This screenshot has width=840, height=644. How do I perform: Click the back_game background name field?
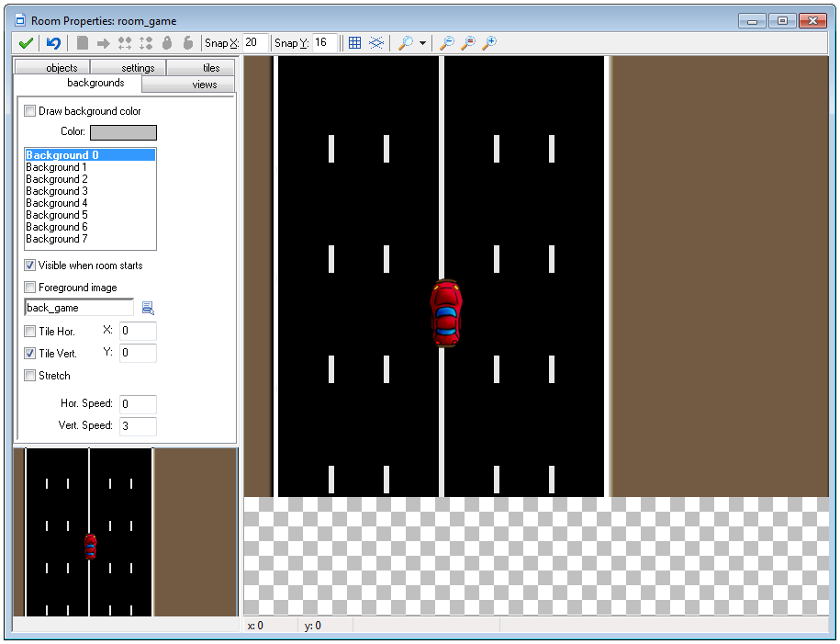click(79, 308)
